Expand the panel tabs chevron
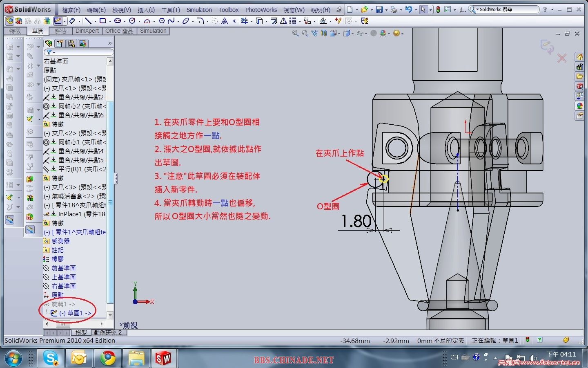Image resolution: width=588 pixels, height=368 pixels. [109, 43]
